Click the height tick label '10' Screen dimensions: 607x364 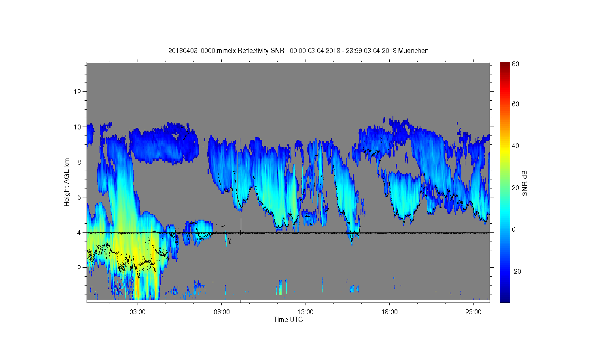pos(78,127)
